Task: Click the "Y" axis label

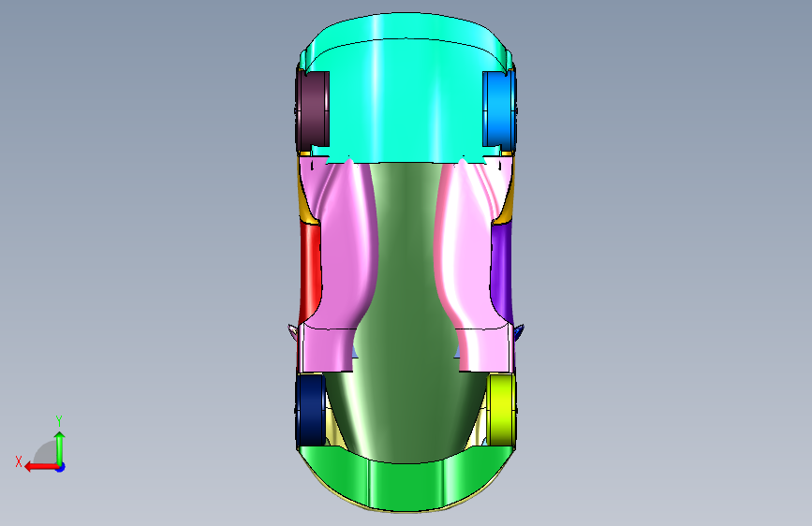Action: 59,421
